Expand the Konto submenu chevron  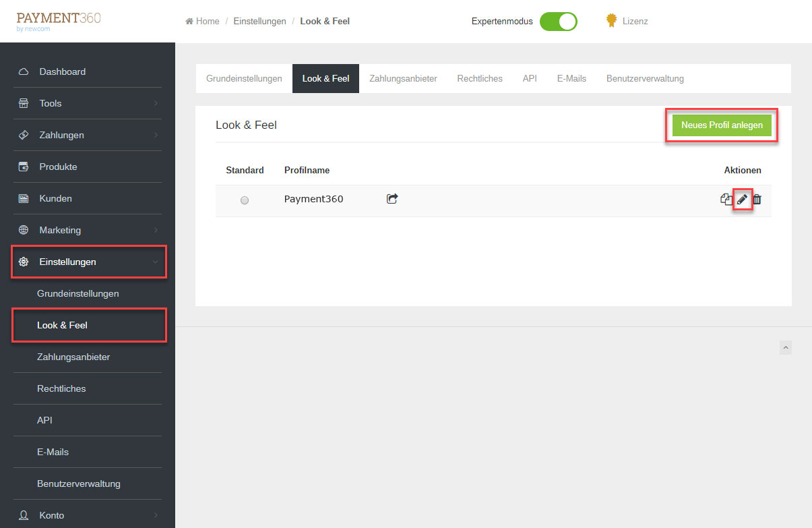(x=155, y=515)
